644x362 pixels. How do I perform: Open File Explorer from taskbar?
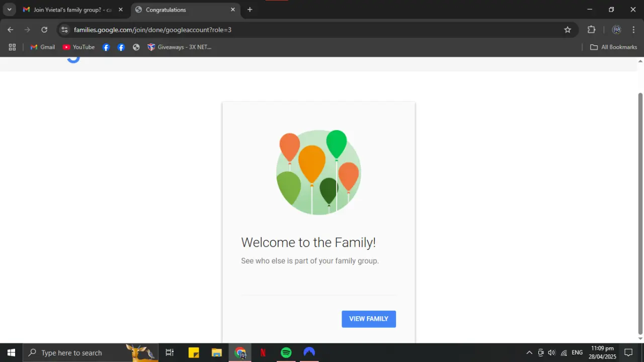tap(217, 352)
